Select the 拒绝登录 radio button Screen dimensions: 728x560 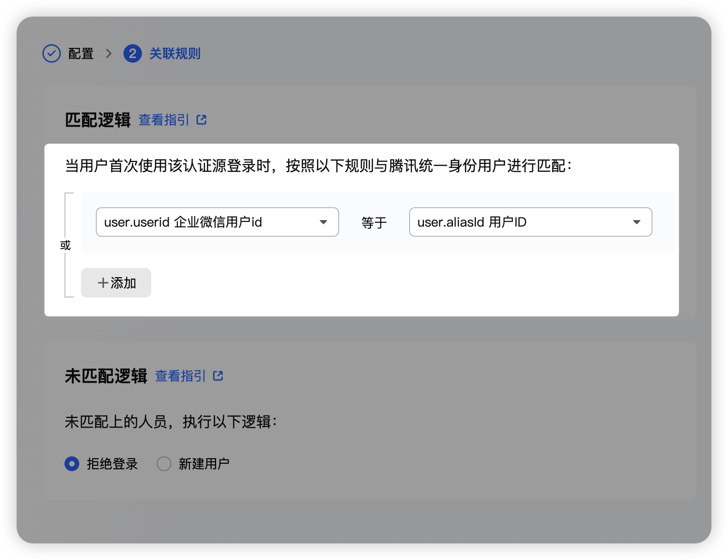tap(72, 464)
